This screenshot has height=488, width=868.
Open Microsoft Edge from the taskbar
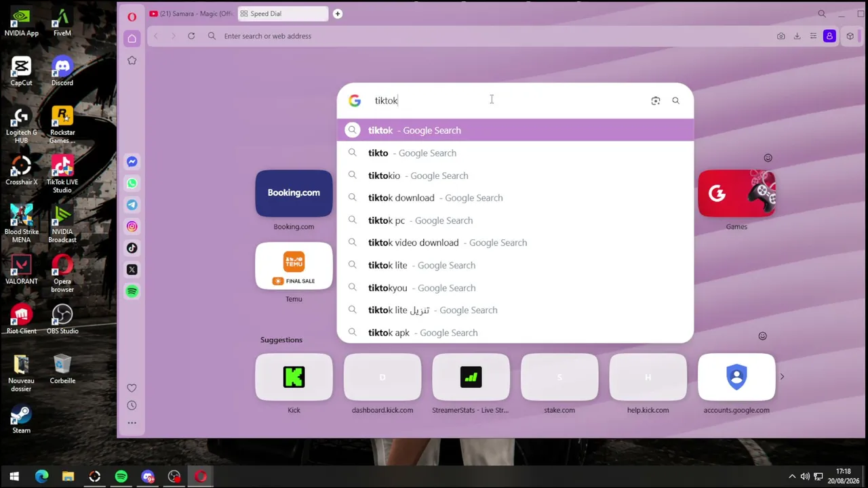coord(41,476)
